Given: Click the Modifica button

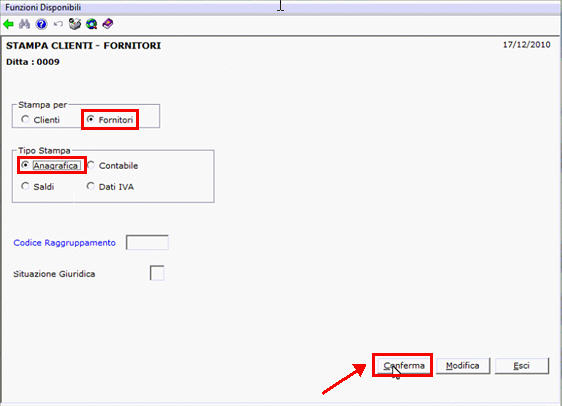Looking at the screenshot, I should click(x=463, y=366).
